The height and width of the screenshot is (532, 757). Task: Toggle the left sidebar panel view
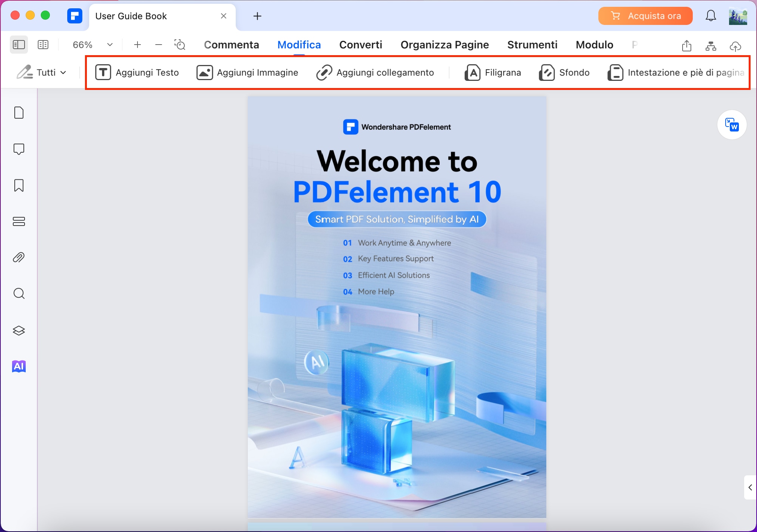point(19,45)
